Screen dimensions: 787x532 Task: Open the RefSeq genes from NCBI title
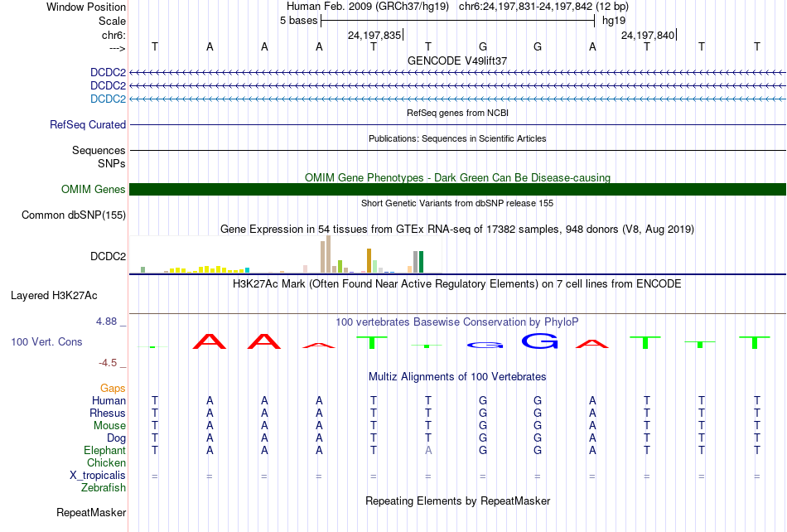point(457,113)
